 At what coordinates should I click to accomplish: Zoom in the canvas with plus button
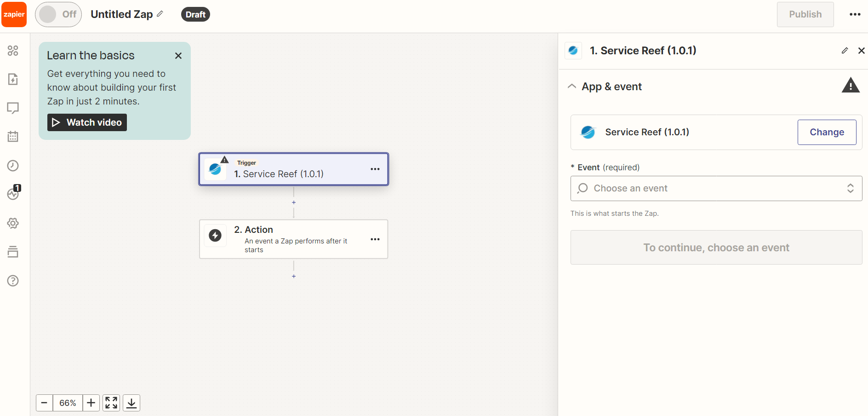click(x=91, y=403)
